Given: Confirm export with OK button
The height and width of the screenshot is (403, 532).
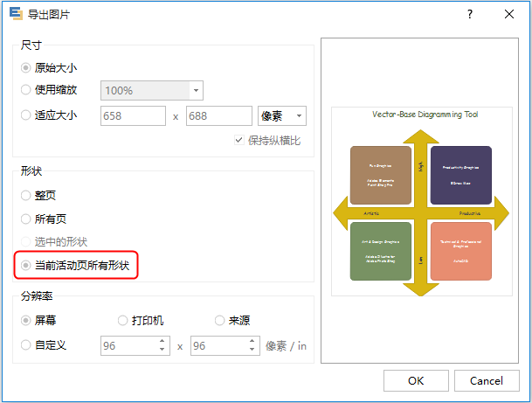Looking at the screenshot, I should tap(416, 380).
